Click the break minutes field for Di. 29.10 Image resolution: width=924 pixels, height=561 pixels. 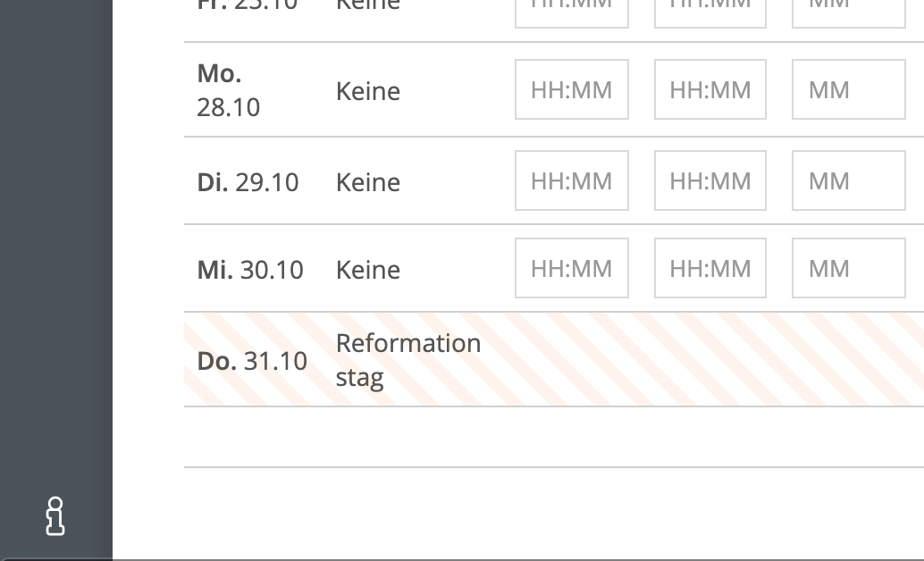point(848,180)
